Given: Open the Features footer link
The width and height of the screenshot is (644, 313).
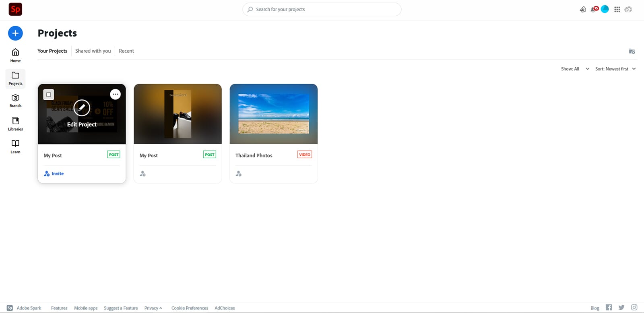Looking at the screenshot, I should [x=59, y=308].
